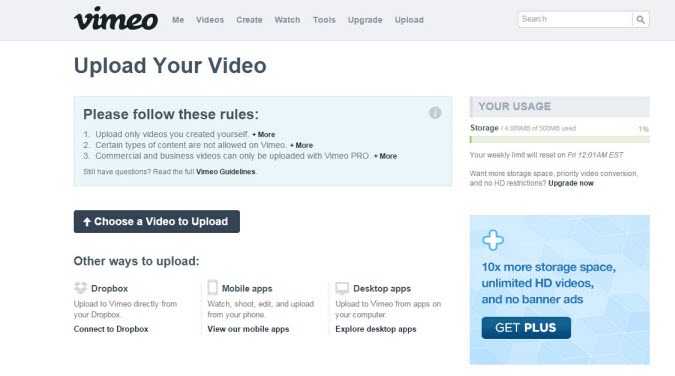Click the info icon in rules box
The image size is (675, 376).
435,113
